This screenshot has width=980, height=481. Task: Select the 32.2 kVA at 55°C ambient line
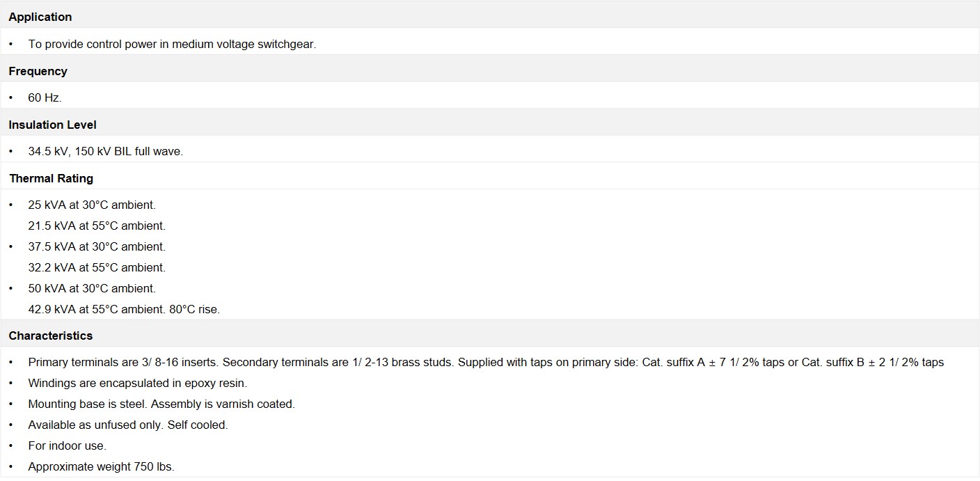click(97, 267)
